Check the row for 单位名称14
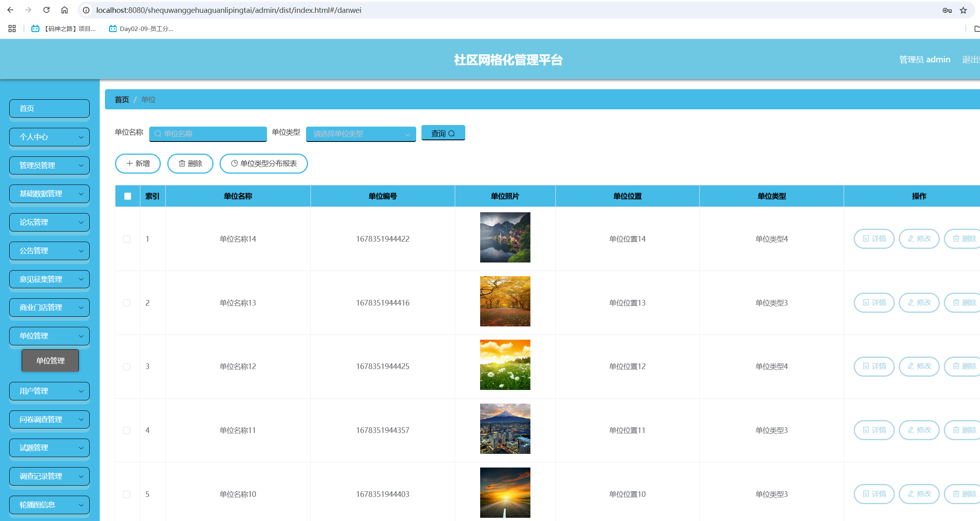 pos(127,239)
